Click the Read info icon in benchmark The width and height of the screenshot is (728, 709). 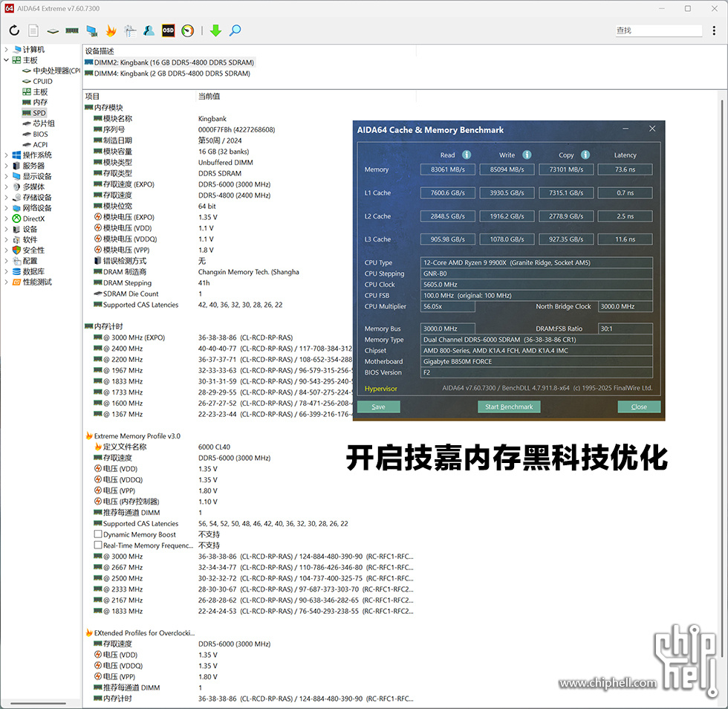467,155
